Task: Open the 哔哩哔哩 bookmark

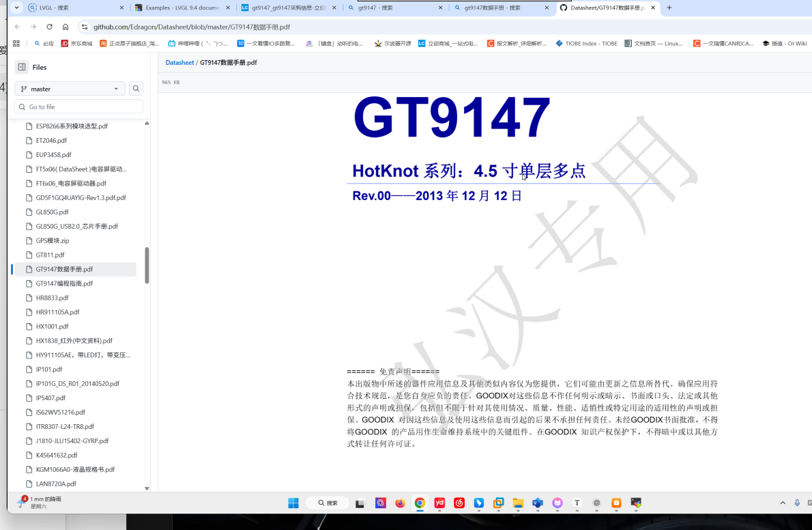Action: 198,44
